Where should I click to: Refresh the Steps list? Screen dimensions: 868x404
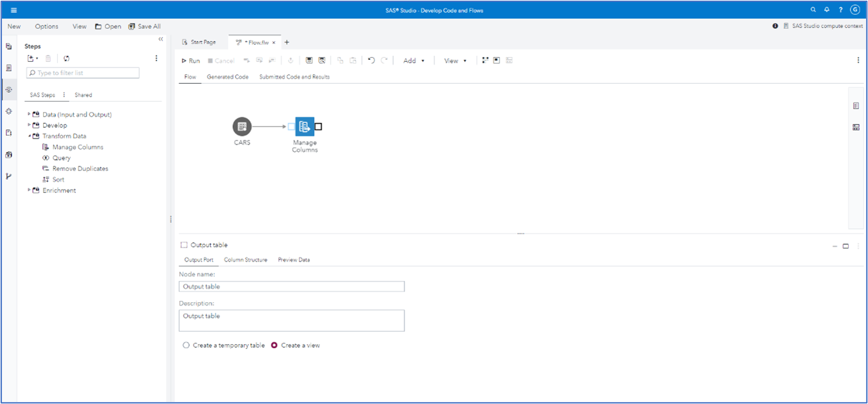point(65,59)
